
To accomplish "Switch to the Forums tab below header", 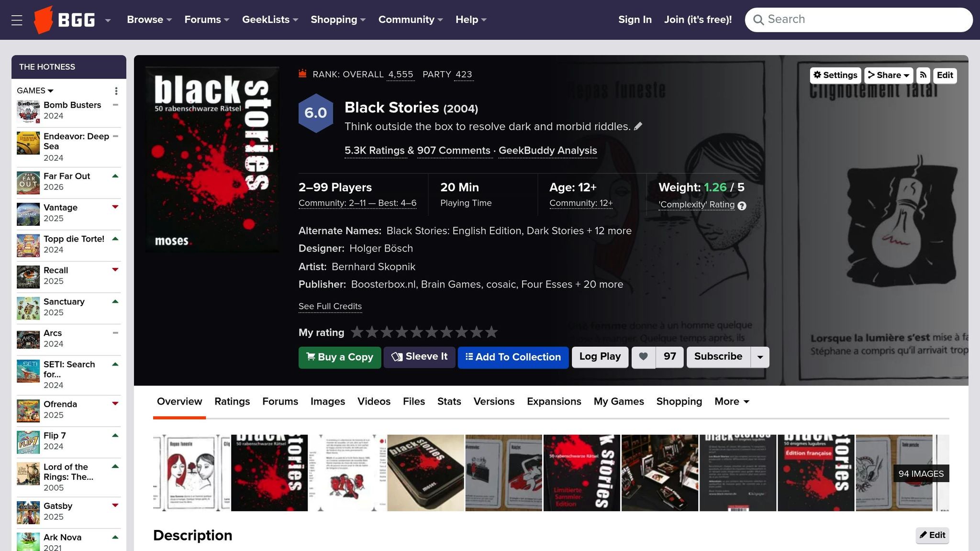I will 280,402.
